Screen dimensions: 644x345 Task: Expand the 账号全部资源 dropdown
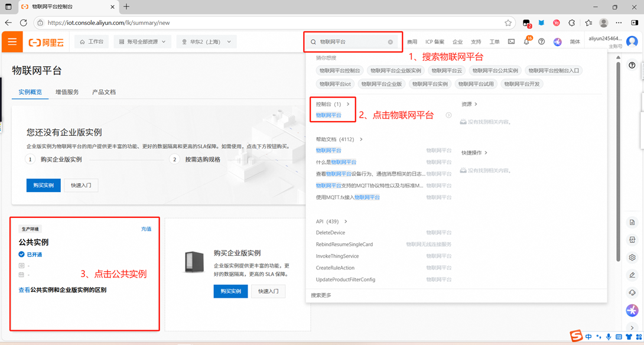(x=142, y=42)
